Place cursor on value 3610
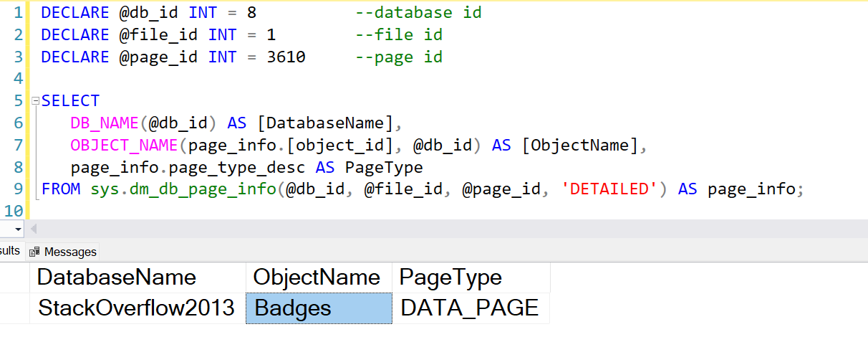Image resolution: width=868 pixels, height=337 pixels. pyautogui.click(x=286, y=57)
